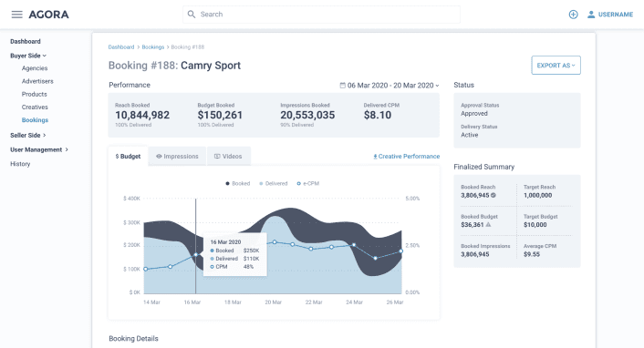Click the Approved approval status text

click(x=474, y=113)
